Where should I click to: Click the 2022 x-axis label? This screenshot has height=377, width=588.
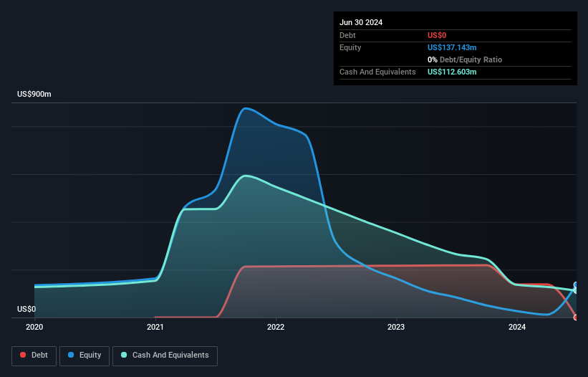pyautogui.click(x=276, y=327)
